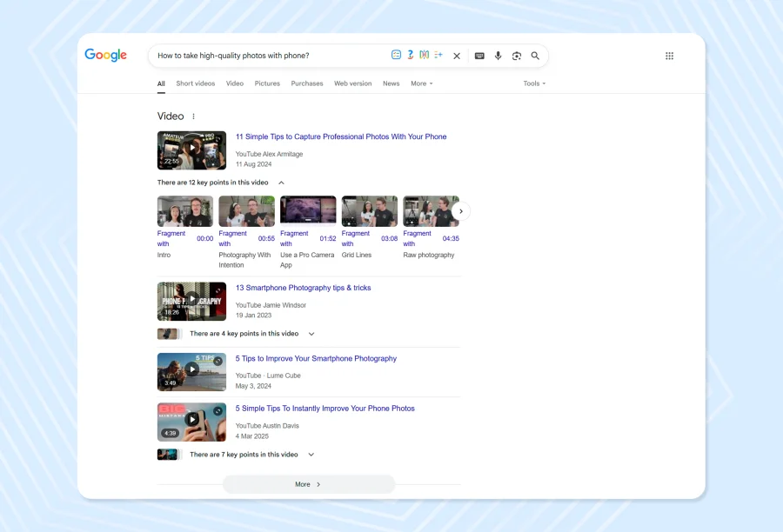This screenshot has width=783, height=532.
Task: Click the More videos button
Action: pyautogui.click(x=309, y=484)
